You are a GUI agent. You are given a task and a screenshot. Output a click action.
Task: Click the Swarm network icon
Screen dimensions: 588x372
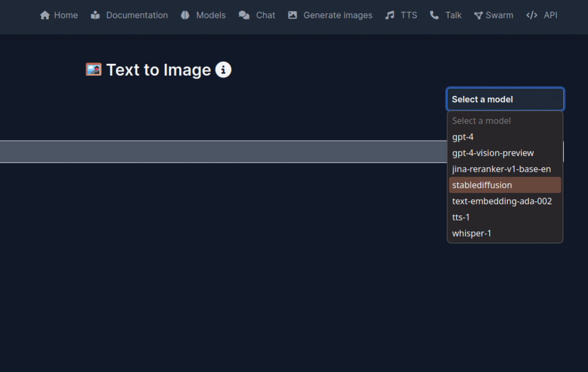click(x=478, y=15)
